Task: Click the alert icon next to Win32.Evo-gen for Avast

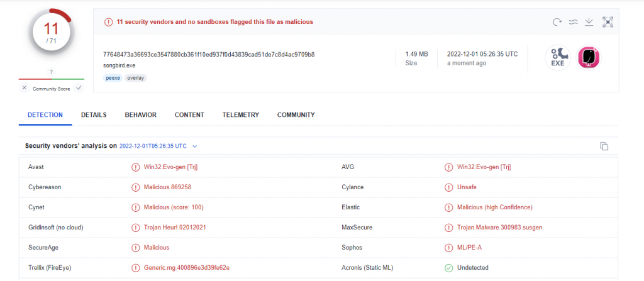Action: click(135, 167)
